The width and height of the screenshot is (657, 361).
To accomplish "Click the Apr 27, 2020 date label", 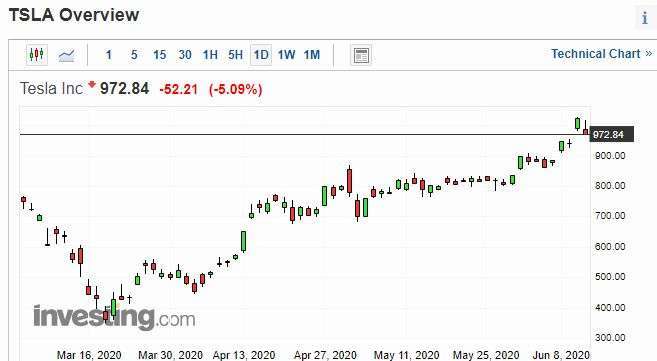I will tap(325, 355).
